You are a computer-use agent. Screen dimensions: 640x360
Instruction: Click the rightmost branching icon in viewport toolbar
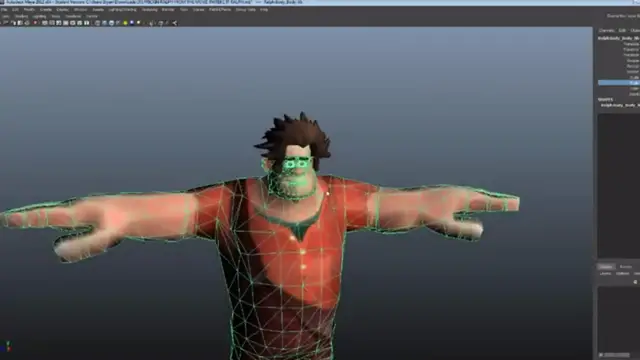175,23
